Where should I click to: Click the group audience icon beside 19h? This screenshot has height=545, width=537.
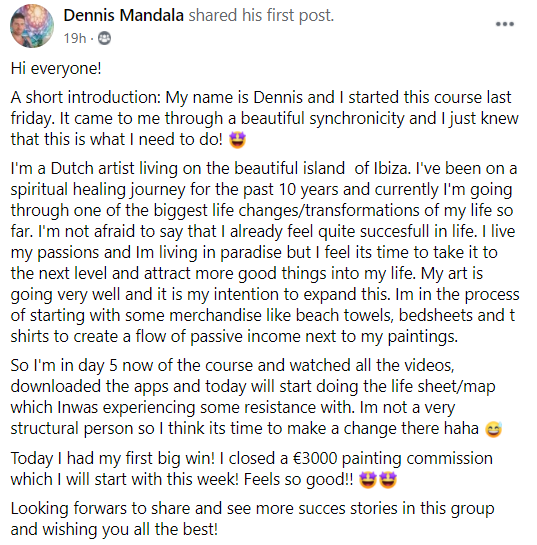pyautogui.click(x=104, y=38)
